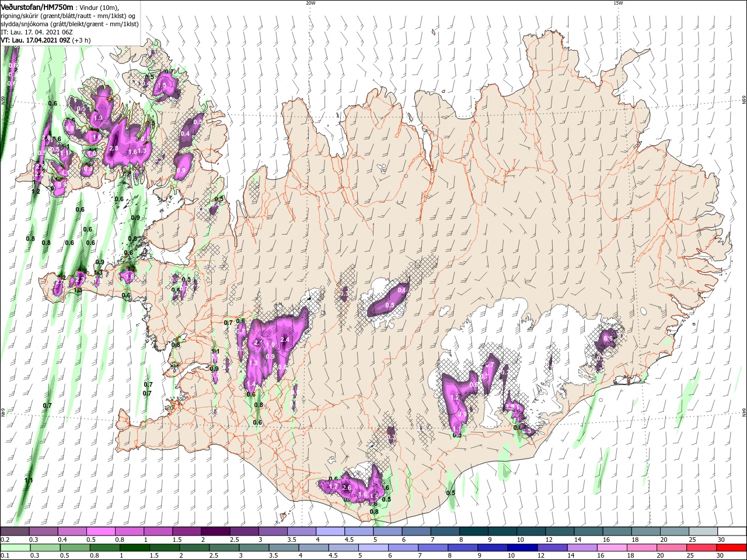Click the light pink swatch labeled 16 in lower legend

click(x=612, y=548)
